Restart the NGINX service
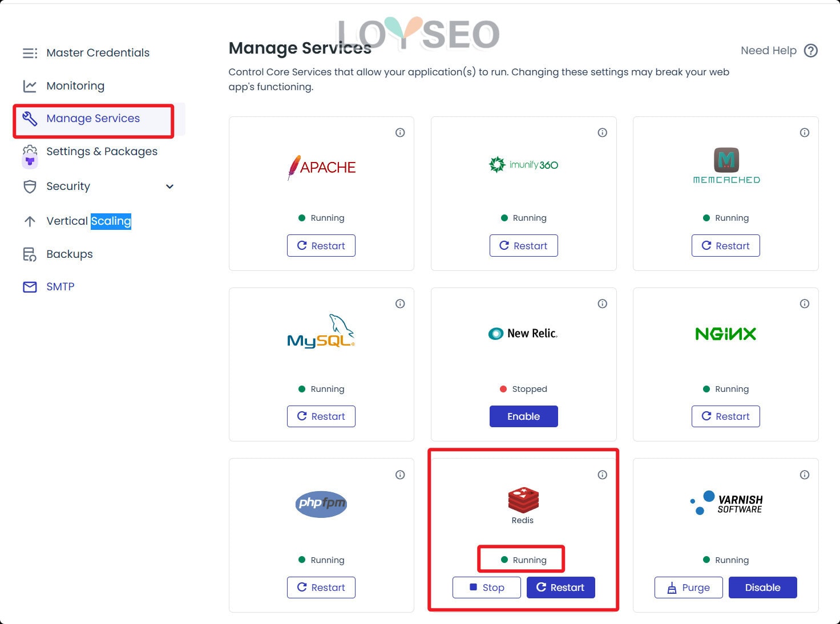840x624 pixels. coord(725,416)
